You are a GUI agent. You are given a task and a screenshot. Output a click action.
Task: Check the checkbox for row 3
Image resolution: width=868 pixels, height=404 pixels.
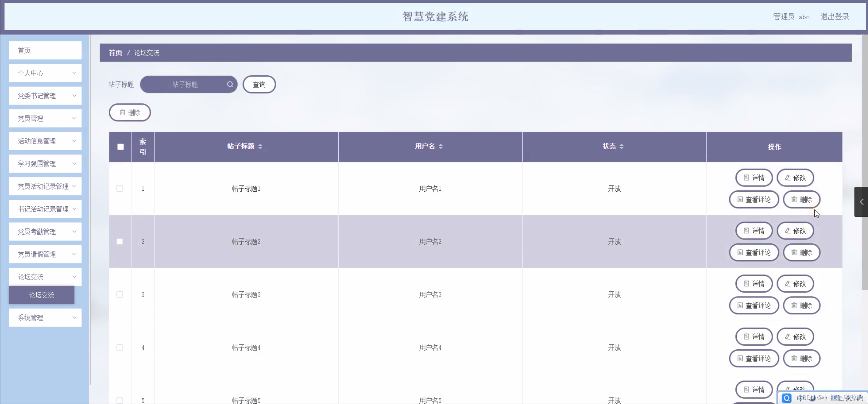120,294
